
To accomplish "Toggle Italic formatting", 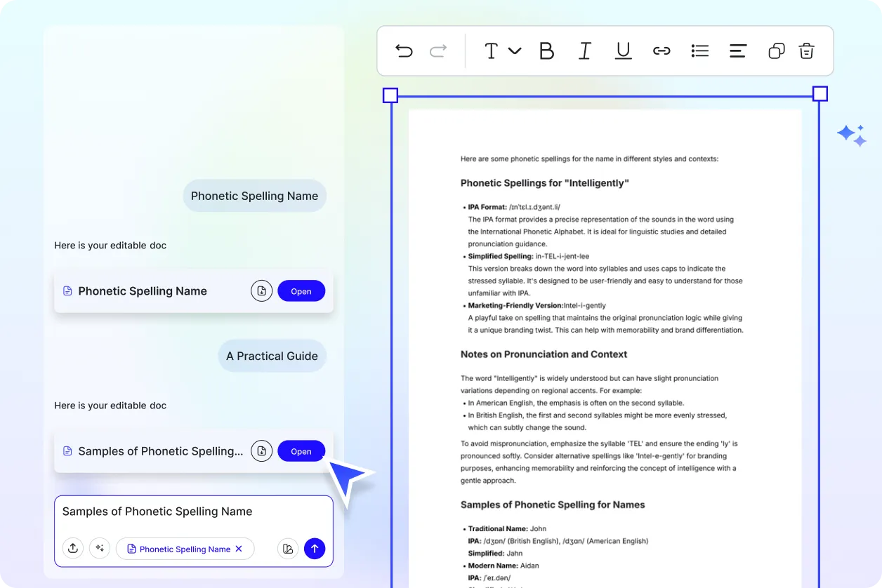I will (x=584, y=51).
